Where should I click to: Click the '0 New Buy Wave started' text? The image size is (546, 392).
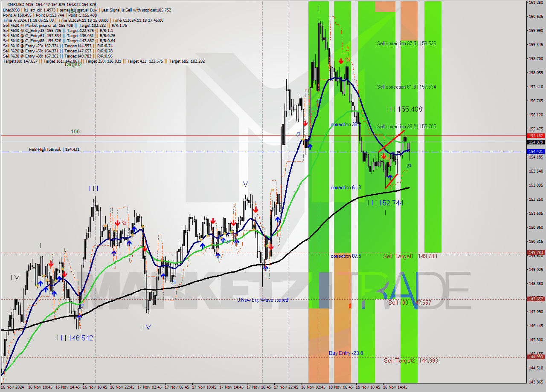pos(263,300)
